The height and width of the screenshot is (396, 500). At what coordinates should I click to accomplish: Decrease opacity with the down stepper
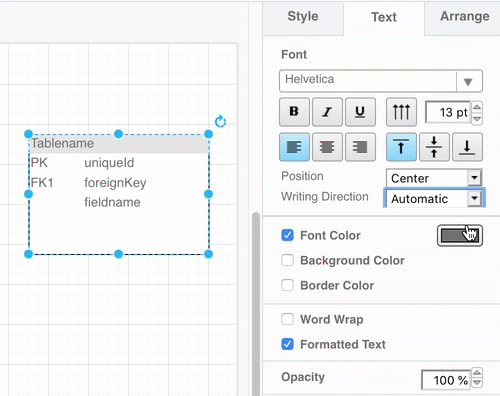pyautogui.click(x=477, y=383)
